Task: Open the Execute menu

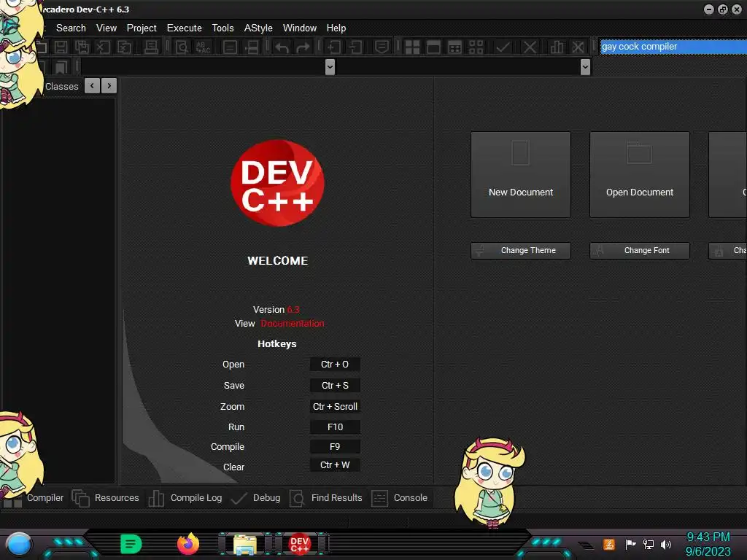Action: pos(185,28)
